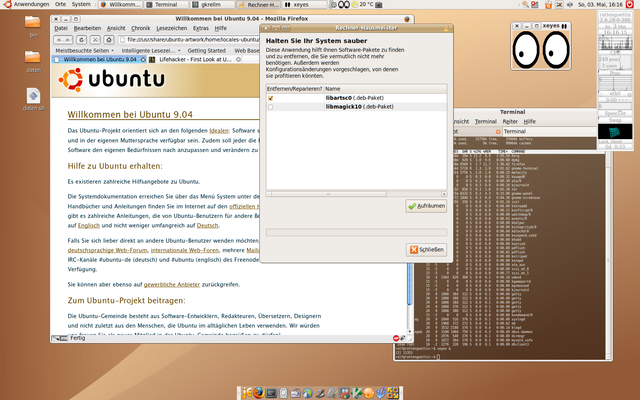Follow the Deutsch link in the text

207,226
